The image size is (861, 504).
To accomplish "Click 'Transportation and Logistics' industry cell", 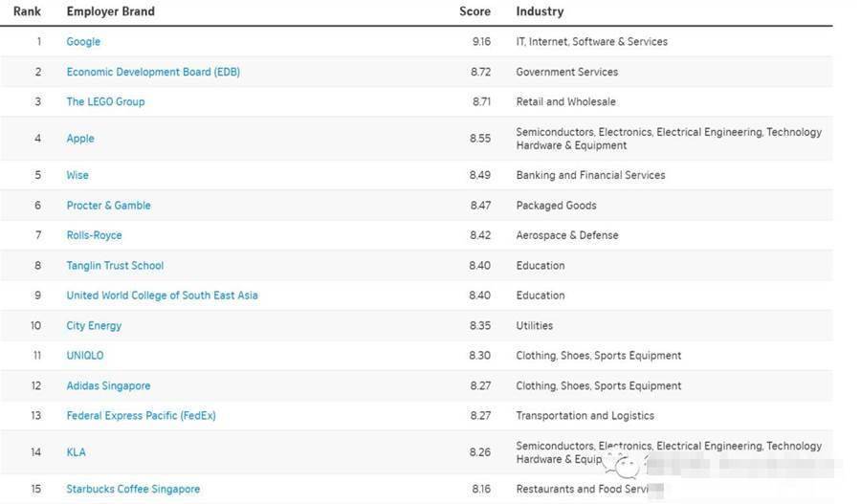I will pos(585,416).
